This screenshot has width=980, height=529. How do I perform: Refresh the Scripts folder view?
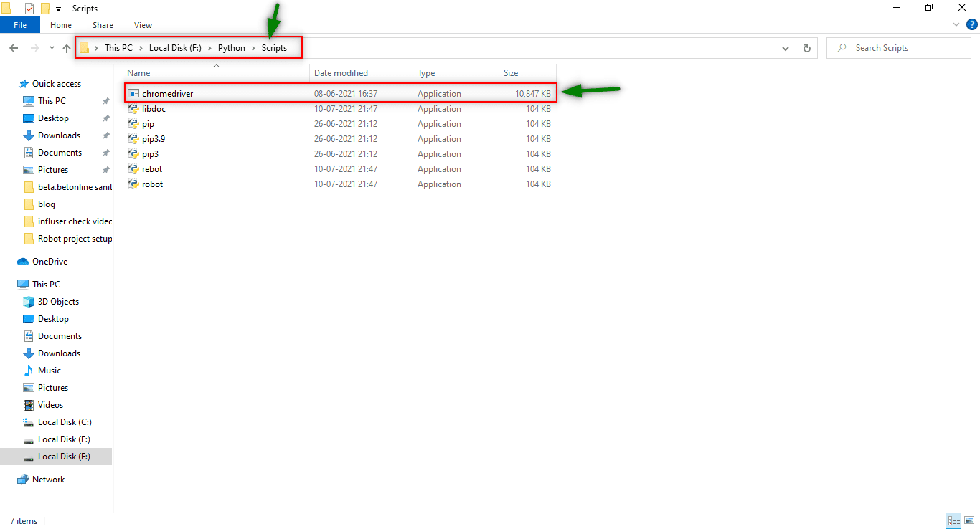(x=807, y=48)
